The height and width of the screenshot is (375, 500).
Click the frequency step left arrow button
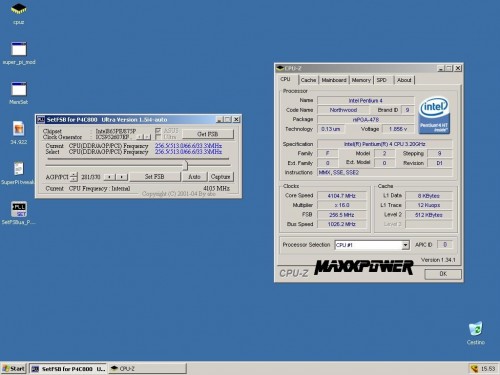coord(110,177)
